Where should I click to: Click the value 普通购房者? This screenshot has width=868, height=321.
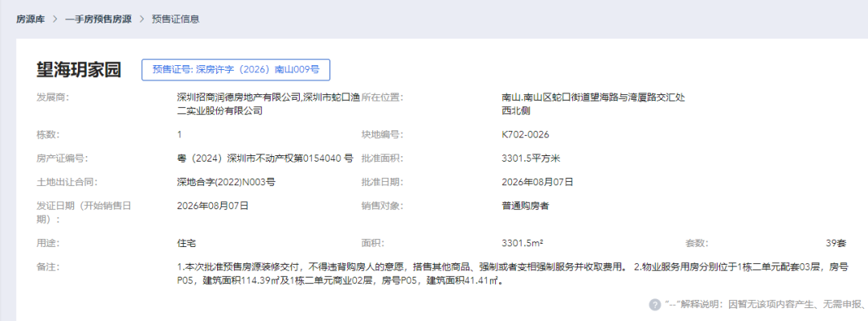[525, 206]
